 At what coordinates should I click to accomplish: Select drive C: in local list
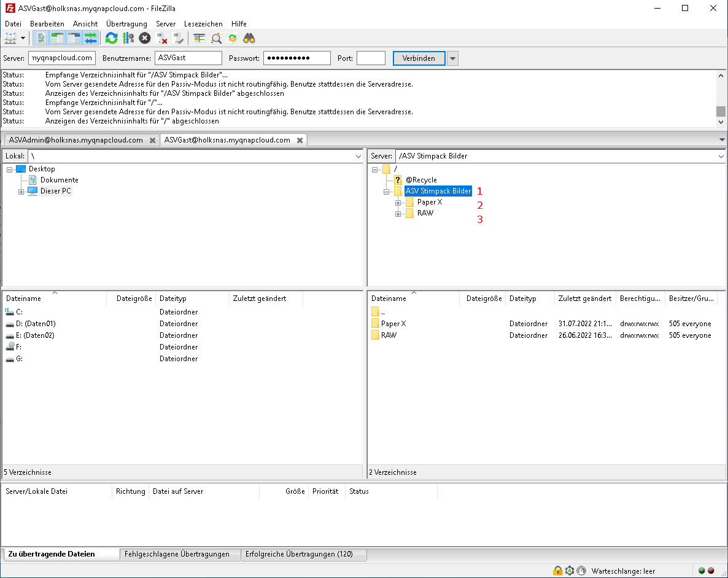click(x=19, y=312)
